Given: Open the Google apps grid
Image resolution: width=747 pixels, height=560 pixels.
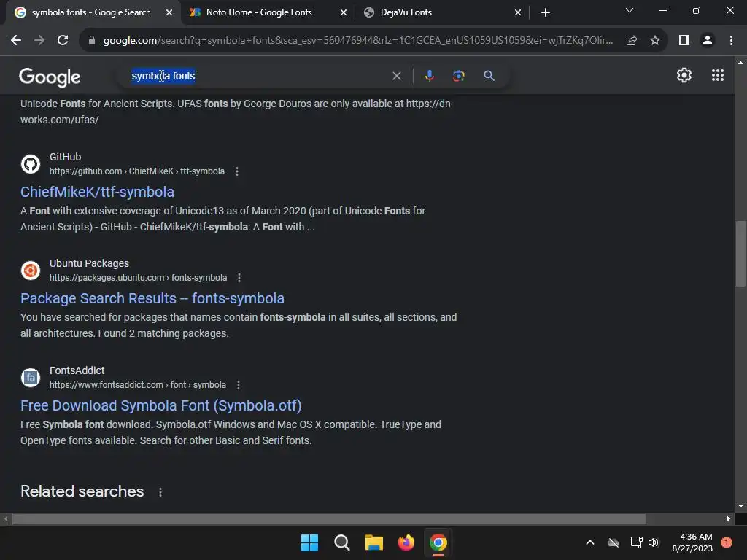Looking at the screenshot, I should 718,75.
